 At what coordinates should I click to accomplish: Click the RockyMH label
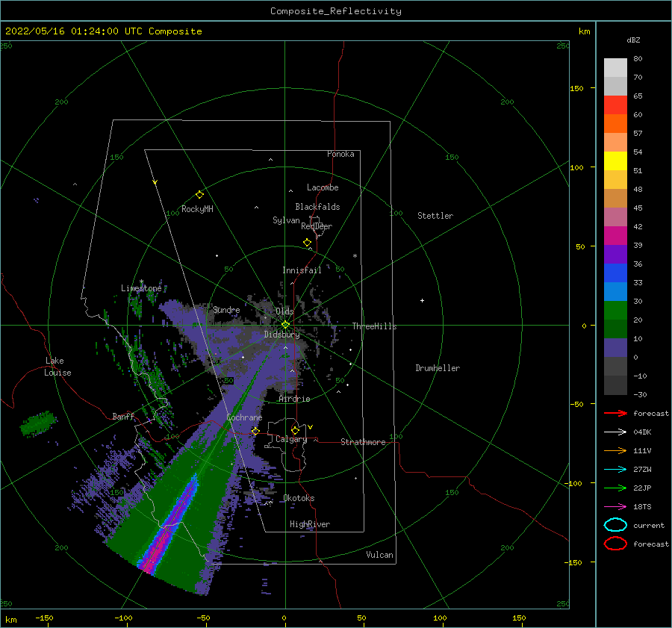[197, 209]
